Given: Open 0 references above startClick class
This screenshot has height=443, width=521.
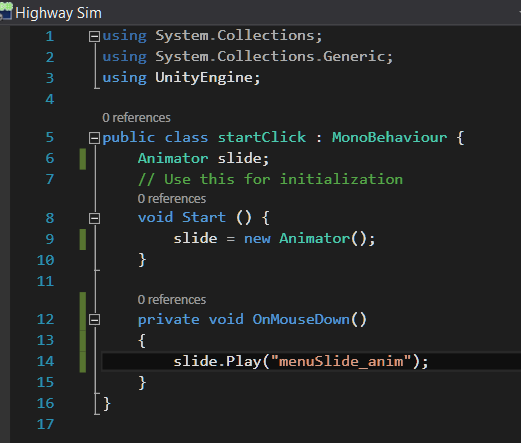Looking at the screenshot, I should [x=136, y=118].
